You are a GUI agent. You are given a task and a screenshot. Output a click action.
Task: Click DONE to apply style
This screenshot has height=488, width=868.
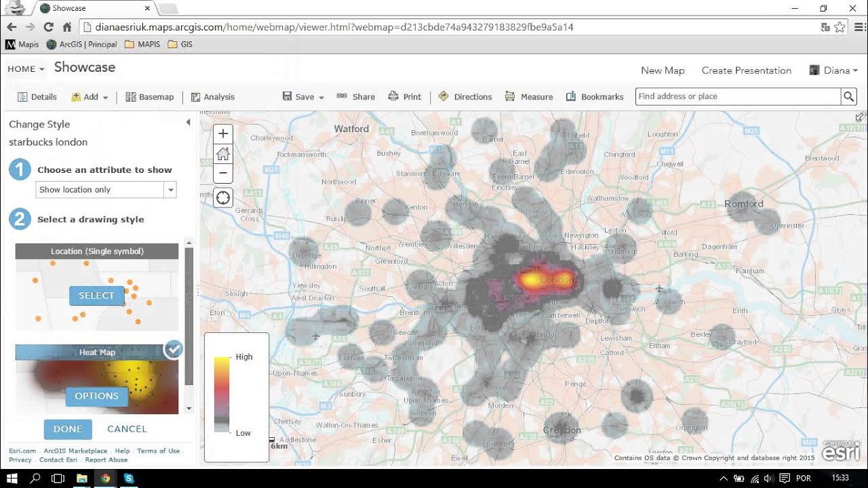(68, 429)
